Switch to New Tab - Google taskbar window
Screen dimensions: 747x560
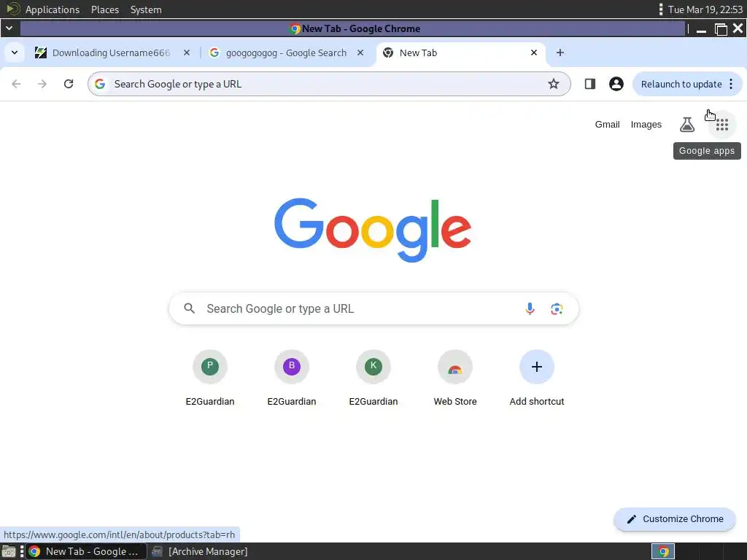[86, 551]
